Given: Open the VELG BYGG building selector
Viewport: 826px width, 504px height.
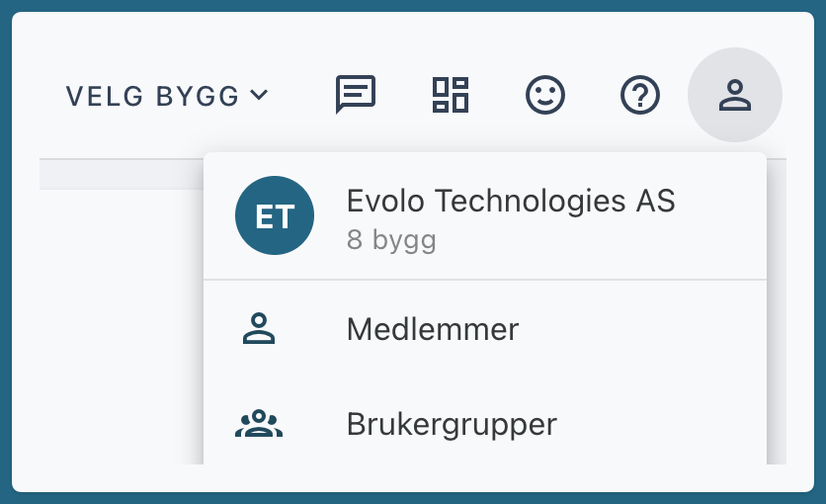Looking at the screenshot, I should tap(167, 96).
